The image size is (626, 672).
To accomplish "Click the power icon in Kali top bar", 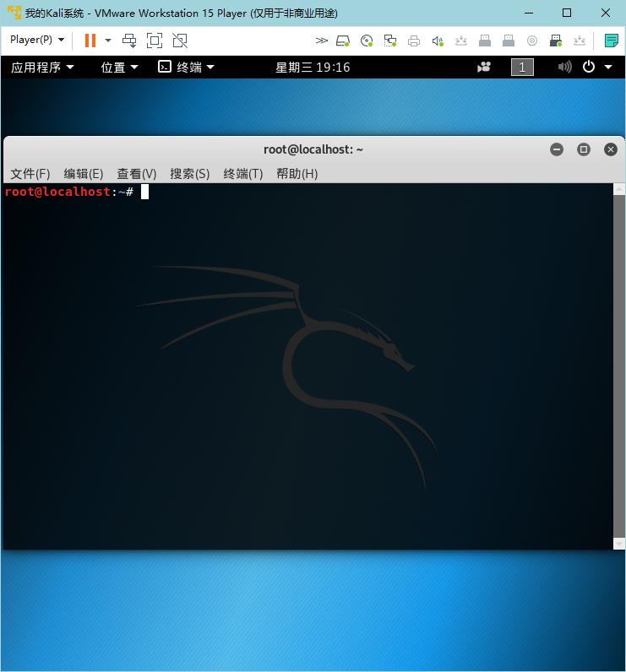I will (x=589, y=67).
